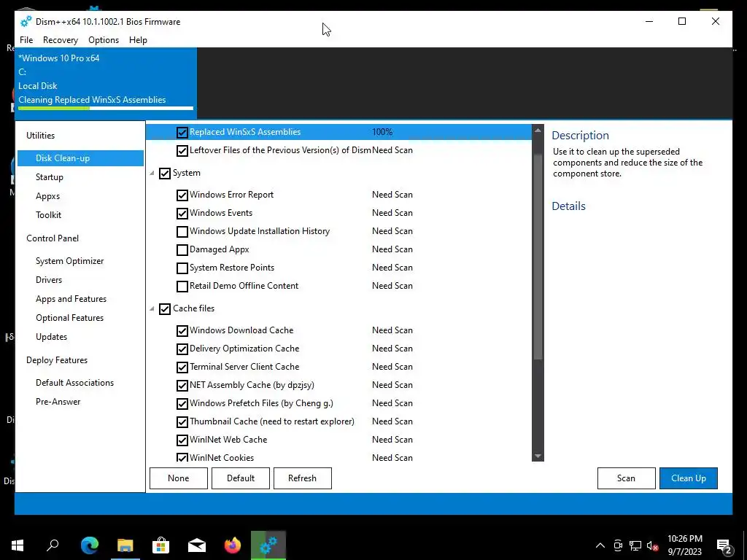Image resolution: width=747 pixels, height=560 pixels.
Task: Uncheck Windows Prefetch Files
Action: click(x=182, y=403)
